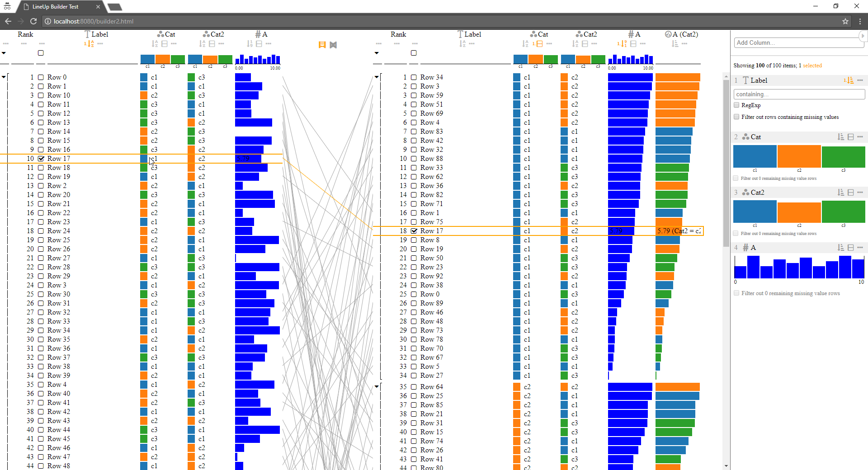Check 'Filter out rows containing missing values'
This screenshot has height=470, width=868.
pos(736,117)
